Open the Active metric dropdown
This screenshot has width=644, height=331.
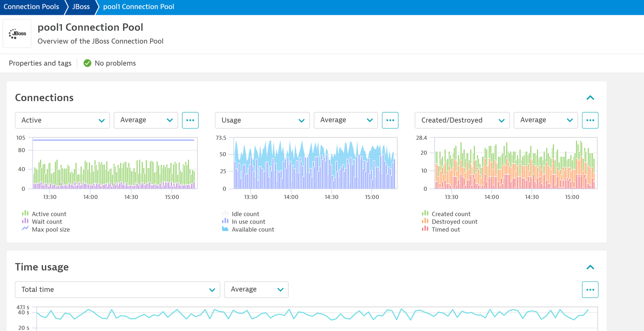click(62, 120)
